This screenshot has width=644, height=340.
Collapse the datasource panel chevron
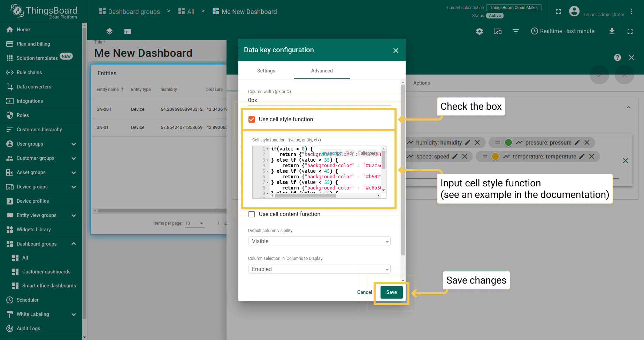[x=629, y=107]
